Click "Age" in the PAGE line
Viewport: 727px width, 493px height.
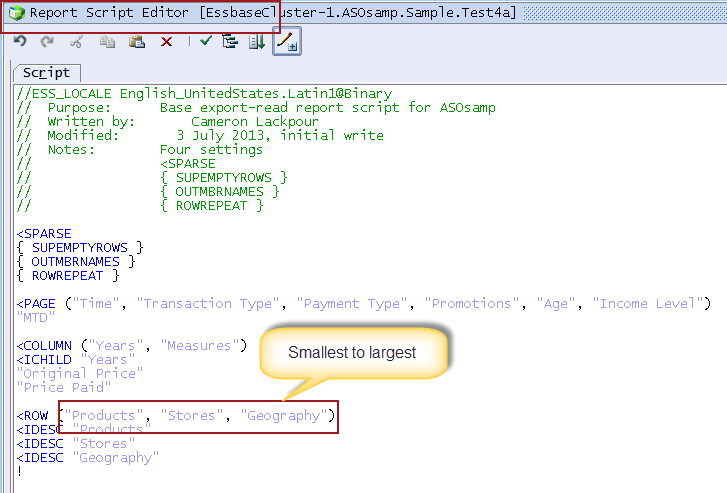(555, 304)
